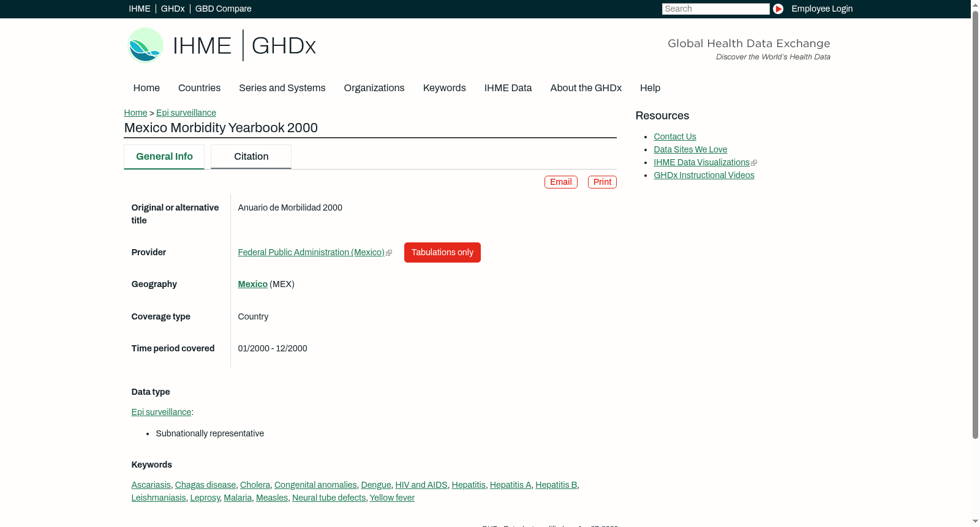Click the scrollbar up arrow
This screenshot has height=527, width=980.
[x=975, y=4]
